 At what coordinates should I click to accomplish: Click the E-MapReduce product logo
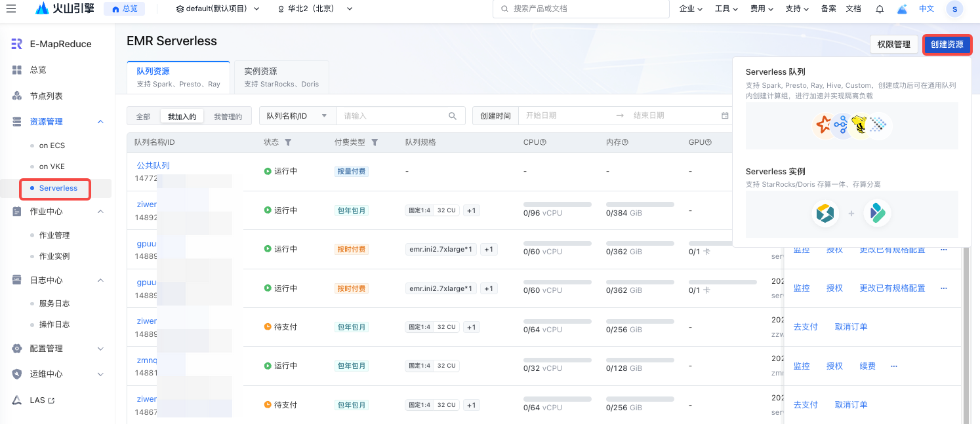pyautogui.click(x=17, y=44)
